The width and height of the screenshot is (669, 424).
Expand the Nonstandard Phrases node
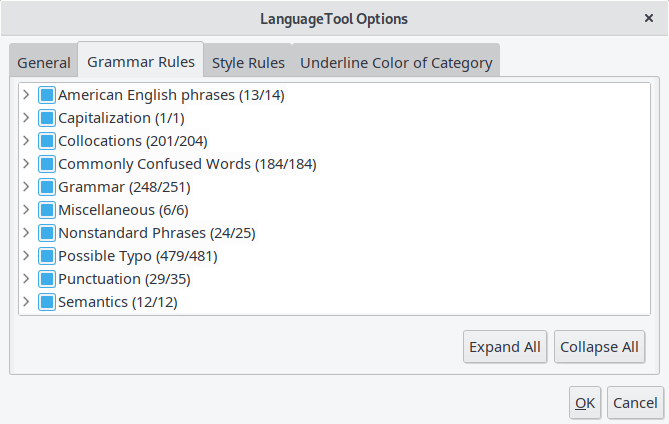(26, 232)
